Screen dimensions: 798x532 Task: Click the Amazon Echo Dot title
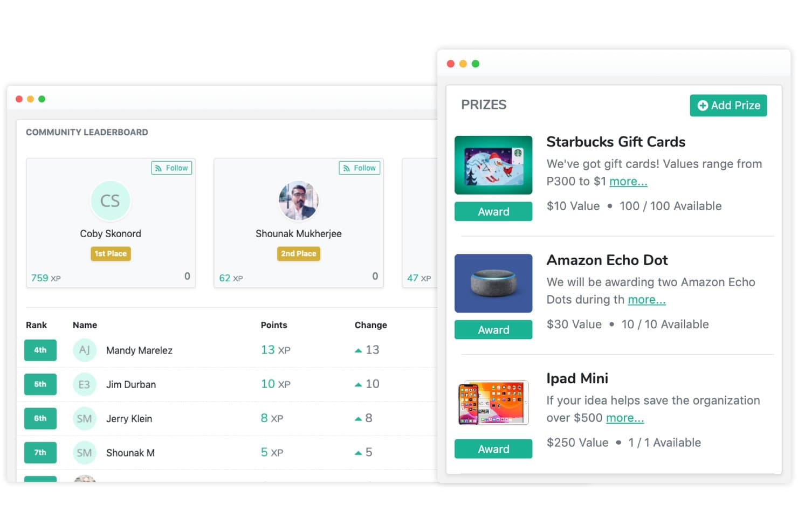[607, 260]
